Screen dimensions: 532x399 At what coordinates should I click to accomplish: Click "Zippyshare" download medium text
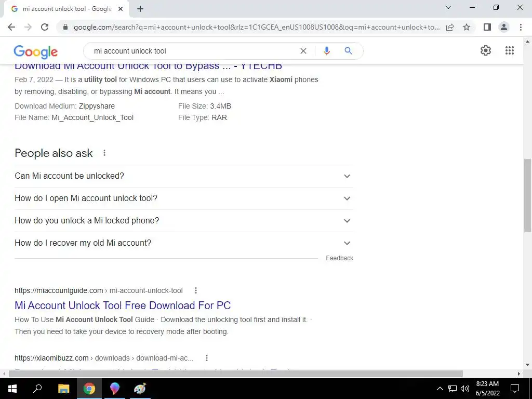click(97, 106)
